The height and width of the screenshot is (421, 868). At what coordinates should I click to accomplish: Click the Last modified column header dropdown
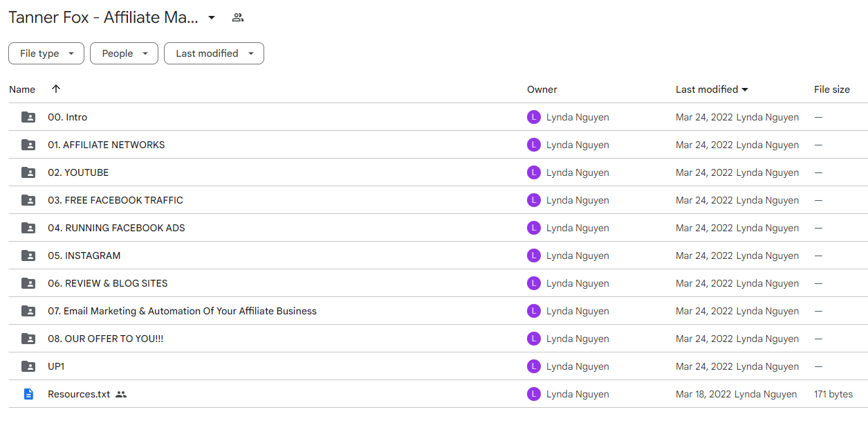point(712,89)
